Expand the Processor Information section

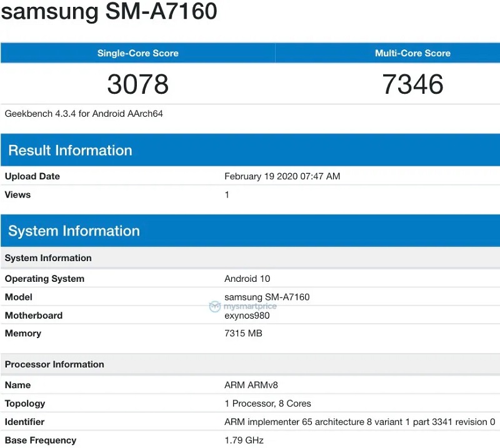[54, 364]
